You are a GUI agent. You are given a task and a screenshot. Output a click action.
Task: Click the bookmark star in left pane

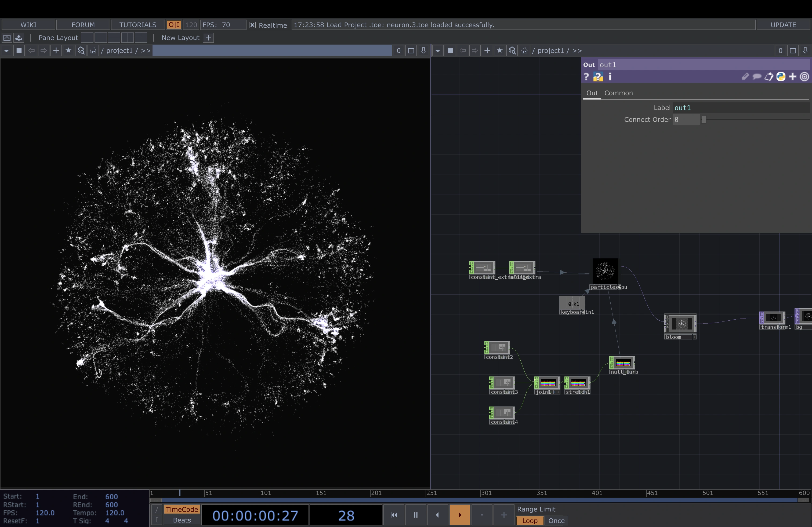click(x=68, y=50)
